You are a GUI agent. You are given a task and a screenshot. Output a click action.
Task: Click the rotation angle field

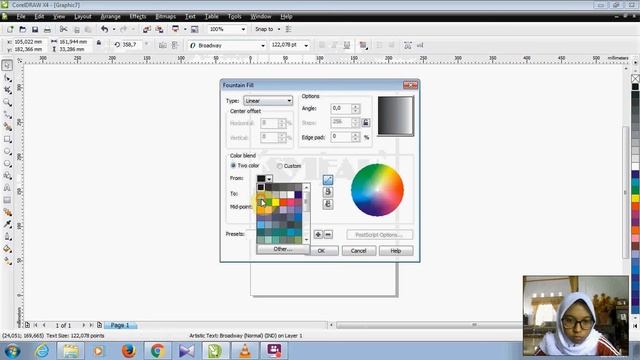pos(131,45)
